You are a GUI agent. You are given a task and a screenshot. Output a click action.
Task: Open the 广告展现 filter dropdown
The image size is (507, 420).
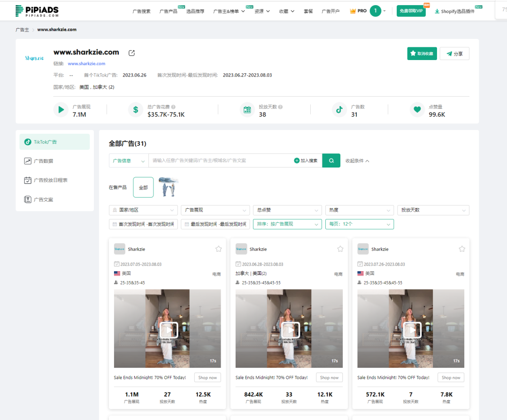[x=215, y=210]
